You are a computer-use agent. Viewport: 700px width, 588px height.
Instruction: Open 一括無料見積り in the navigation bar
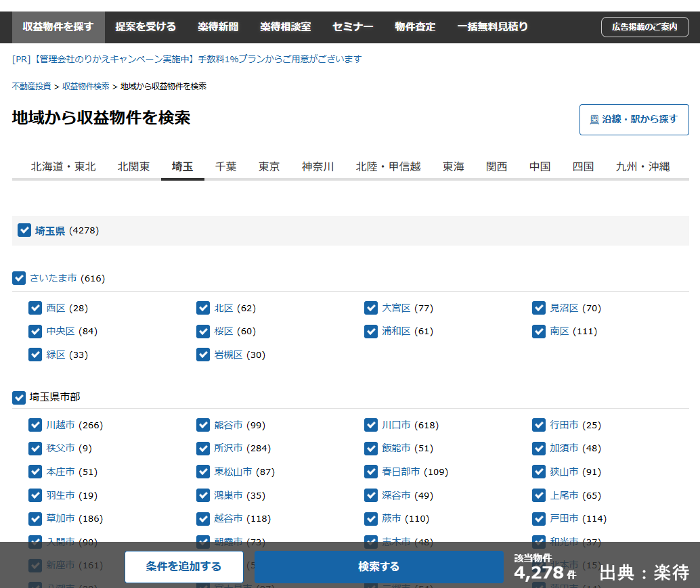click(x=492, y=27)
